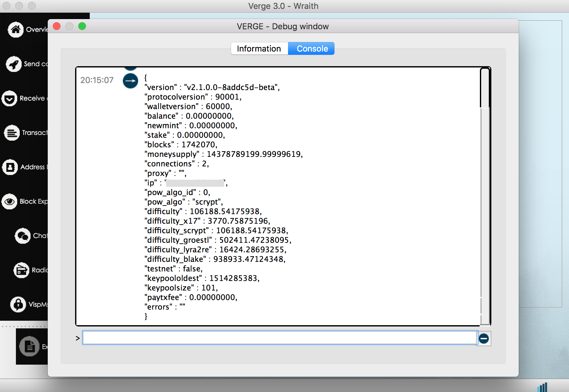Click the "errors" line in output
The height and width of the screenshot is (392, 569).
[x=165, y=307]
